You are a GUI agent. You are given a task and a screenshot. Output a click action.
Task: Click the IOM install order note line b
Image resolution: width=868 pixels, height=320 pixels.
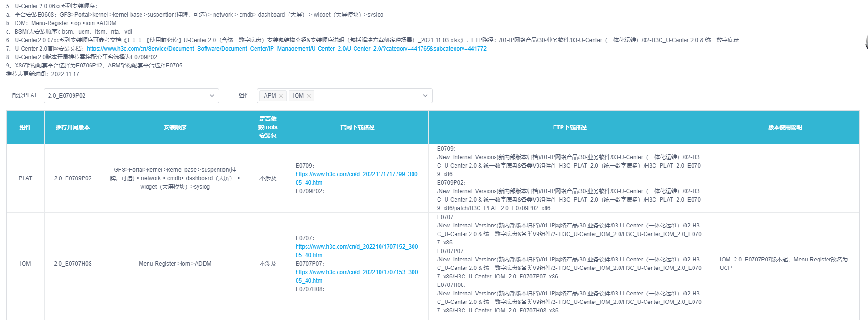click(x=61, y=23)
